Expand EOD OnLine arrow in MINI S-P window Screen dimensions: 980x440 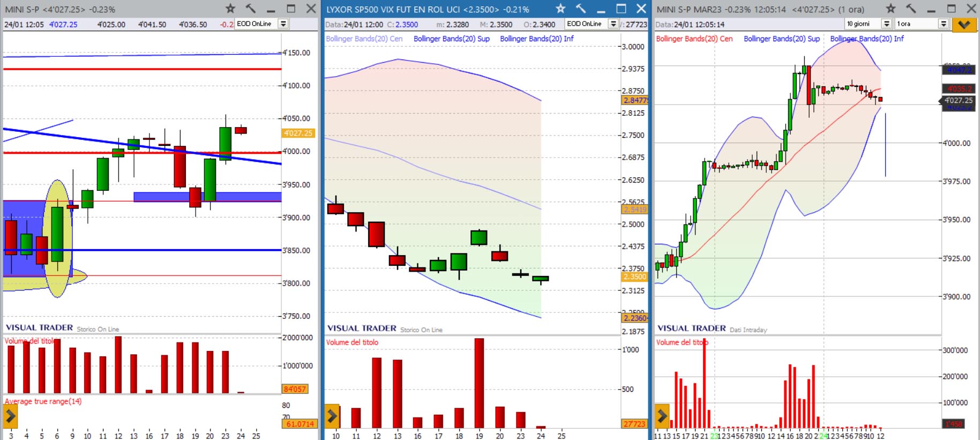click(x=283, y=24)
